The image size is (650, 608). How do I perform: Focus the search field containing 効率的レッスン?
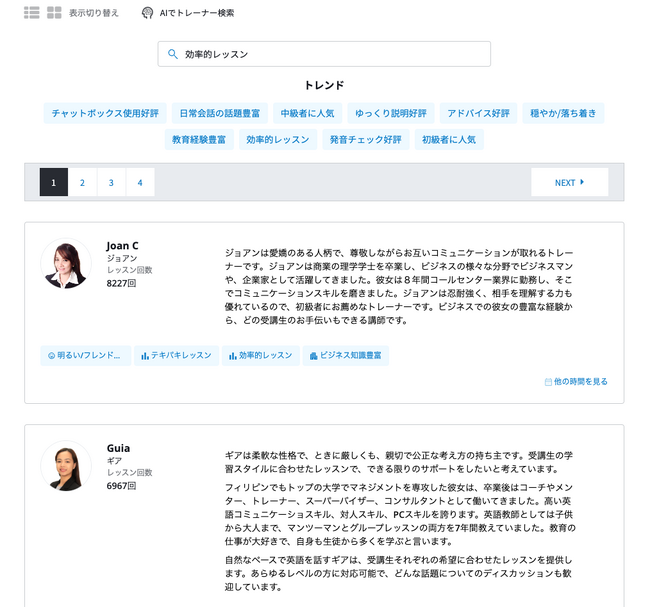point(324,54)
